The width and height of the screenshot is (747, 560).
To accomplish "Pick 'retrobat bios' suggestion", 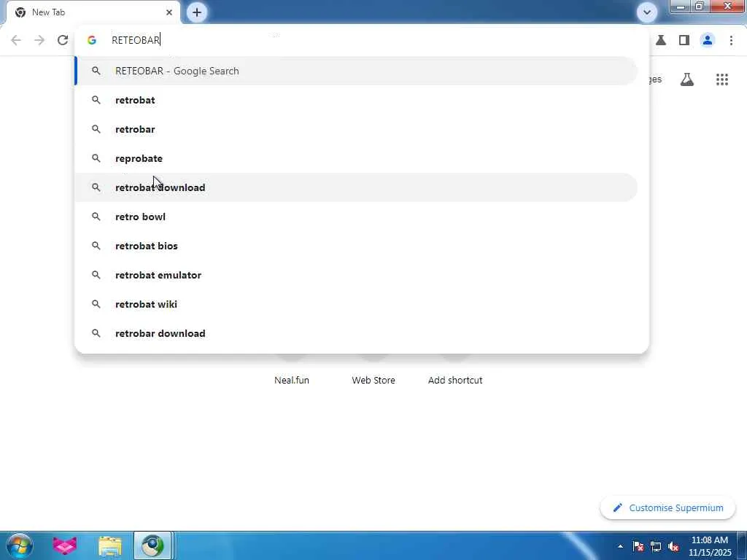I will click(356, 246).
